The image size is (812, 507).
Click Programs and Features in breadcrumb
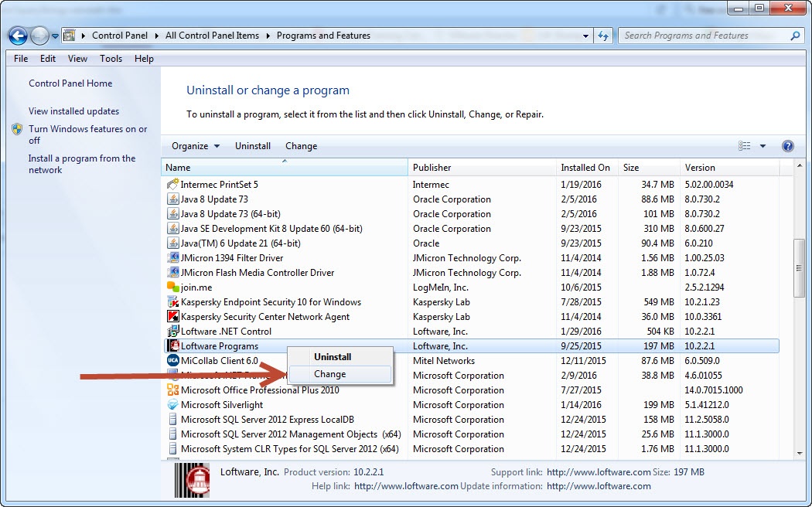click(324, 36)
